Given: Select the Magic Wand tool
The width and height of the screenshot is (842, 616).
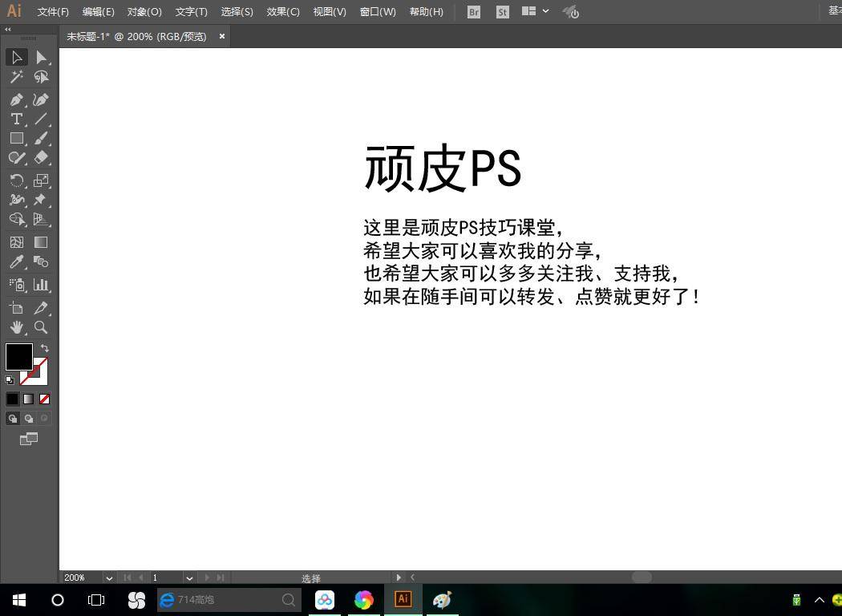Looking at the screenshot, I should pos(17,77).
